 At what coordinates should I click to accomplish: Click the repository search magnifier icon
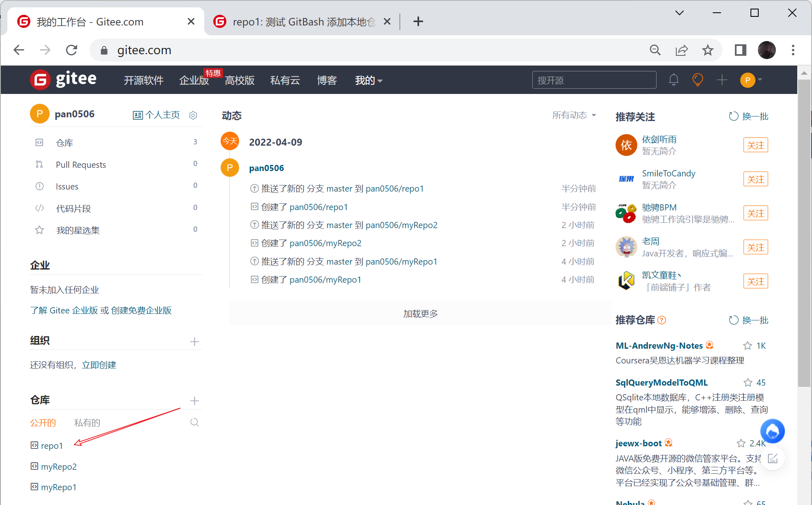(x=194, y=422)
